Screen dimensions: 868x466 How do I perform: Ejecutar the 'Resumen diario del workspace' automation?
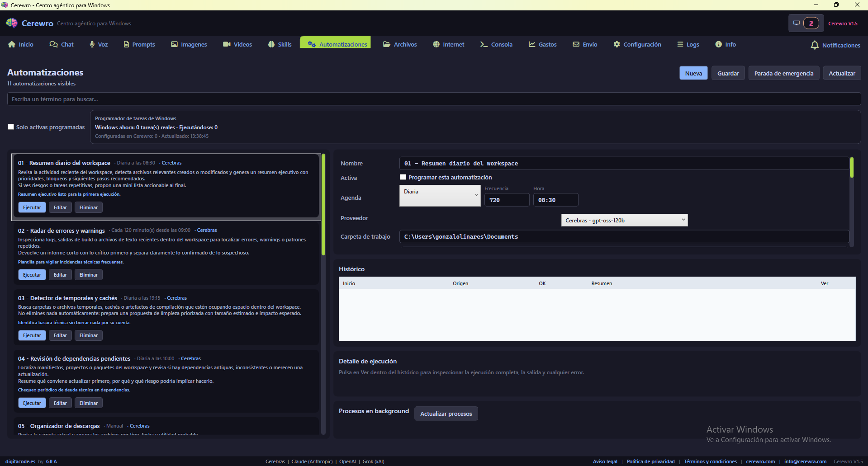pyautogui.click(x=32, y=207)
